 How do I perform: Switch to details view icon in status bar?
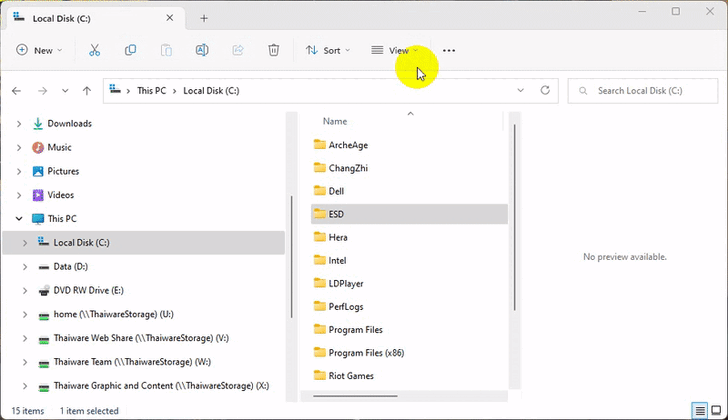tap(700, 410)
